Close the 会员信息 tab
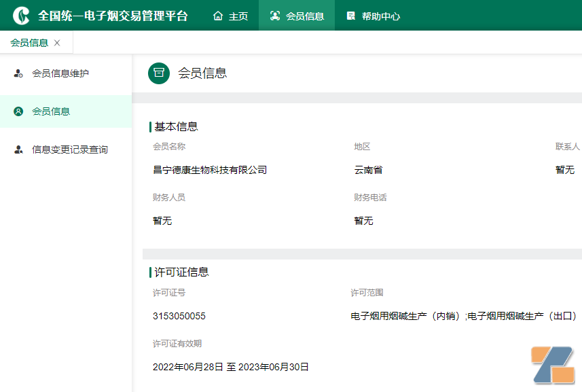582x392 pixels. (x=56, y=41)
